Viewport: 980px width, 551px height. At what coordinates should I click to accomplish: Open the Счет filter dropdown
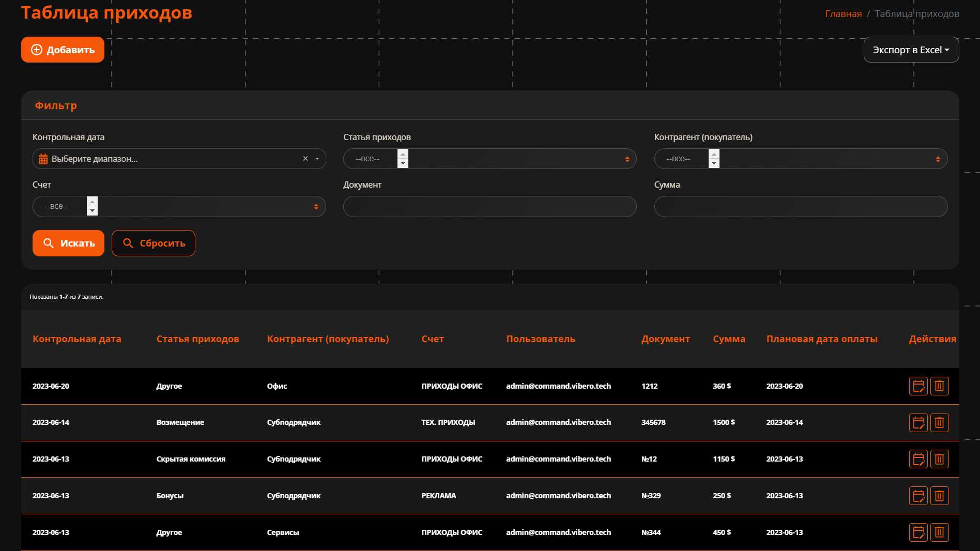[x=179, y=206]
